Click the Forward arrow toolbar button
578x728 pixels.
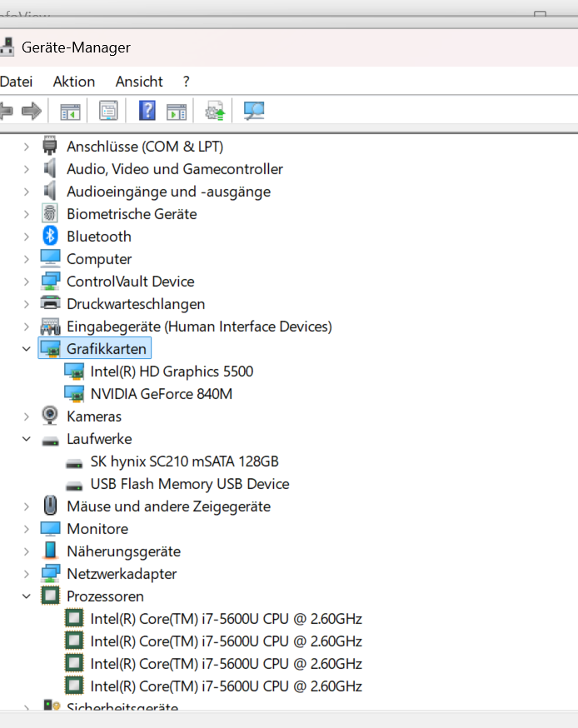click(x=32, y=111)
